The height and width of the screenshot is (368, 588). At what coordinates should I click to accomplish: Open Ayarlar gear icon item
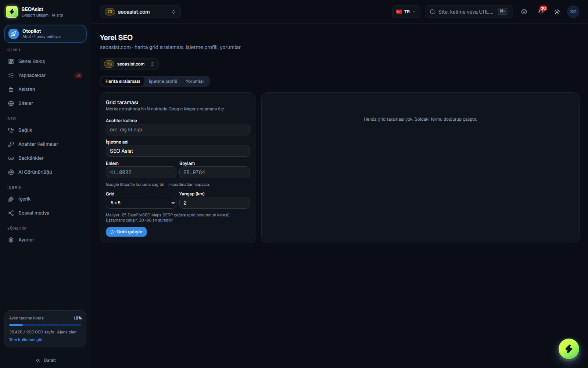(45, 240)
